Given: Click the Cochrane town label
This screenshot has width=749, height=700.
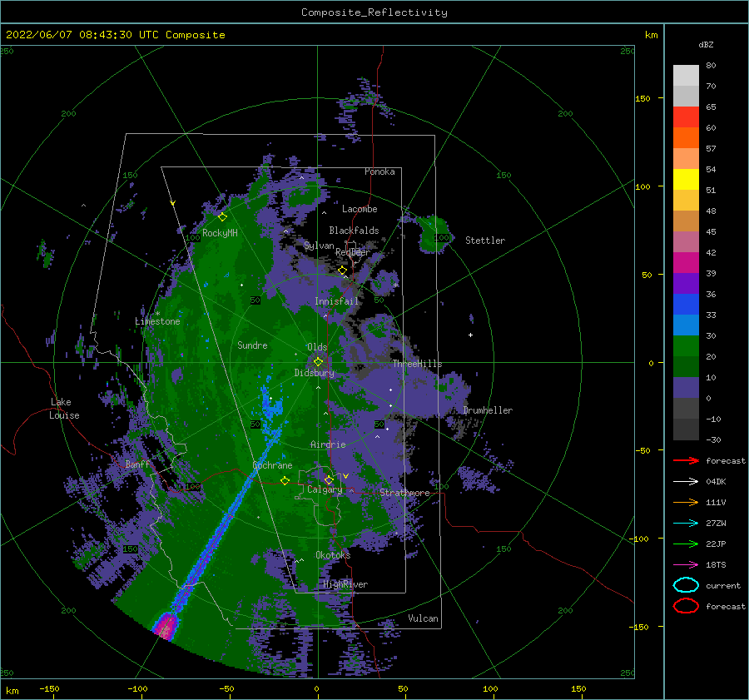Looking at the screenshot, I should (x=272, y=465).
